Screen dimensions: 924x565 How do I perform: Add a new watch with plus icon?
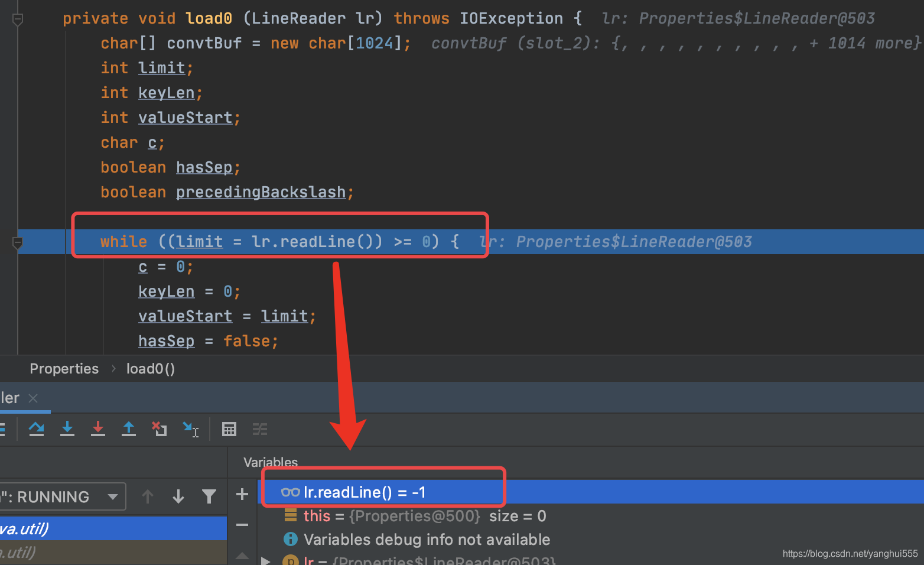[x=242, y=494]
